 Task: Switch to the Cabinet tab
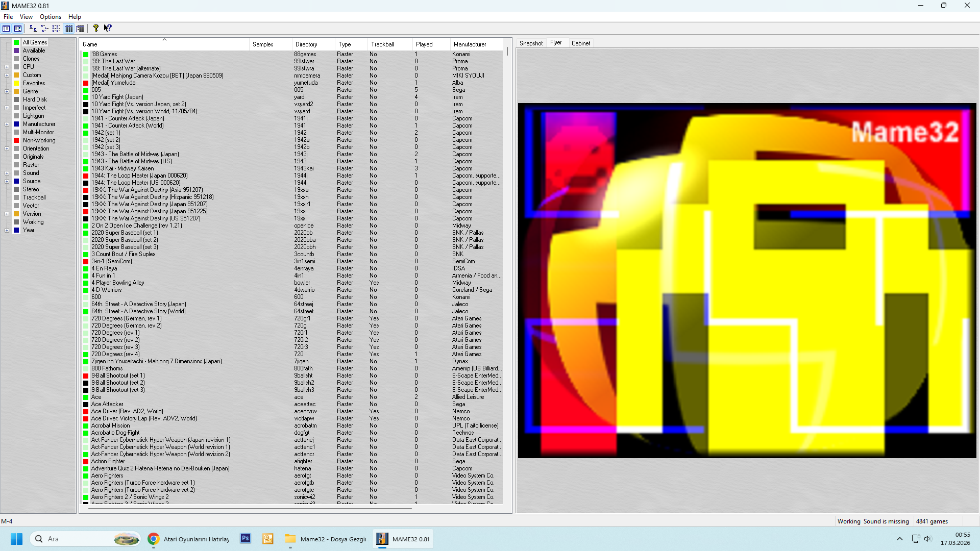(x=580, y=43)
